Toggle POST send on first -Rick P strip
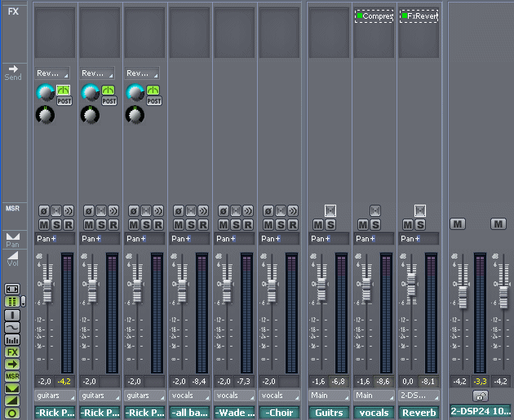 click(64, 101)
